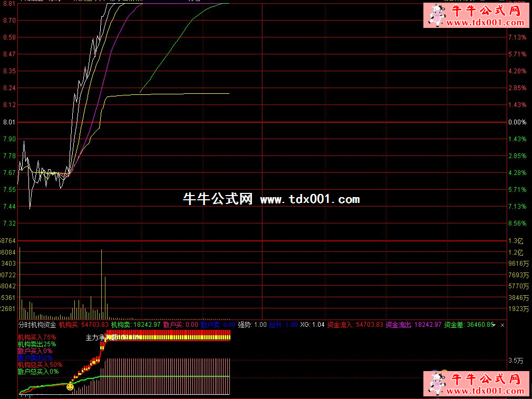The image size is (532, 399).
Task: Click the 8.70 price axis label
Action: (9, 21)
